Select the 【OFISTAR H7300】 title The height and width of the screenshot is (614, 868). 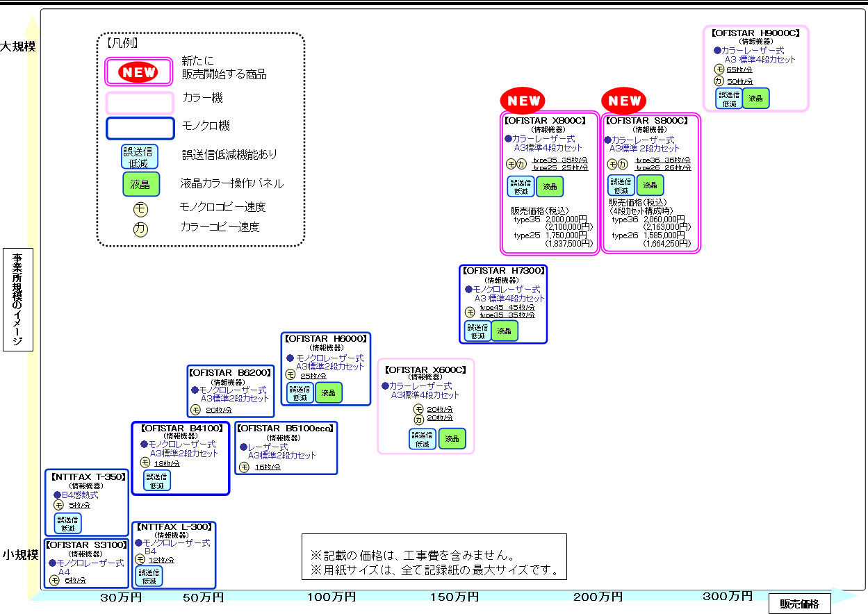tap(504, 270)
